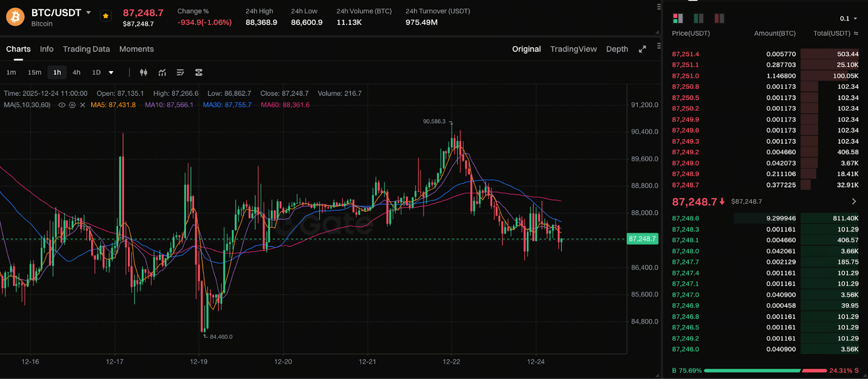Screen dimensions: 868x379
Task: Switch to TradingView chart view
Action: [x=573, y=49]
